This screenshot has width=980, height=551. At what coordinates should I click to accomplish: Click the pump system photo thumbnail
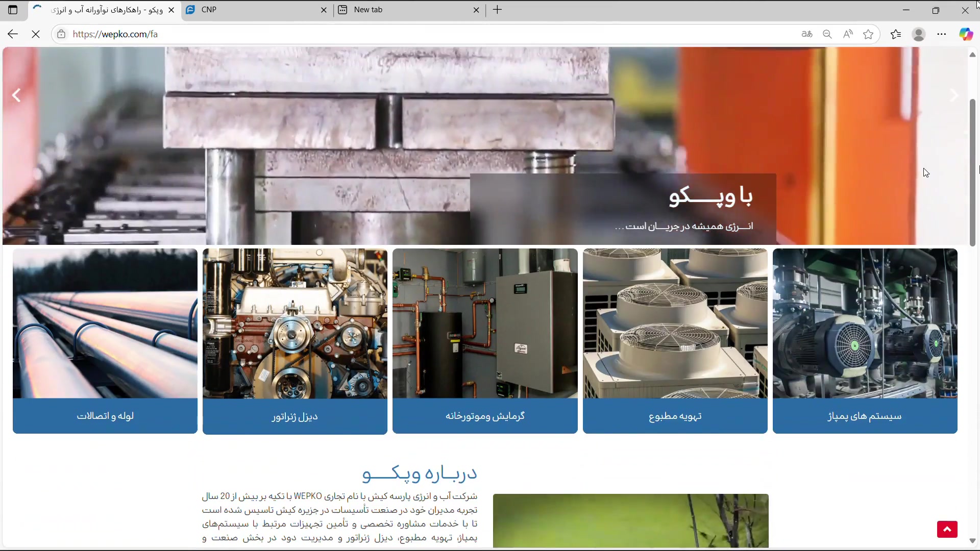click(x=865, y=323)
